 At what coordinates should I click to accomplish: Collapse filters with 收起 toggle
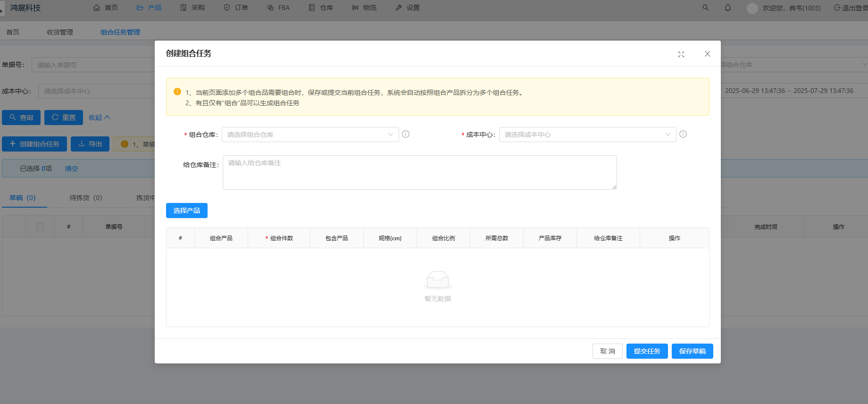click(99, 118)
